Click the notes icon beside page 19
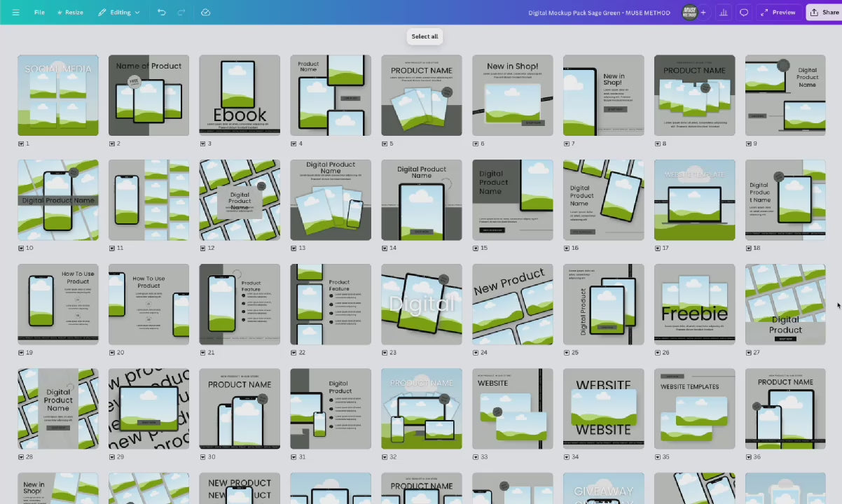 pyautogui.click(x=21, y=353)
